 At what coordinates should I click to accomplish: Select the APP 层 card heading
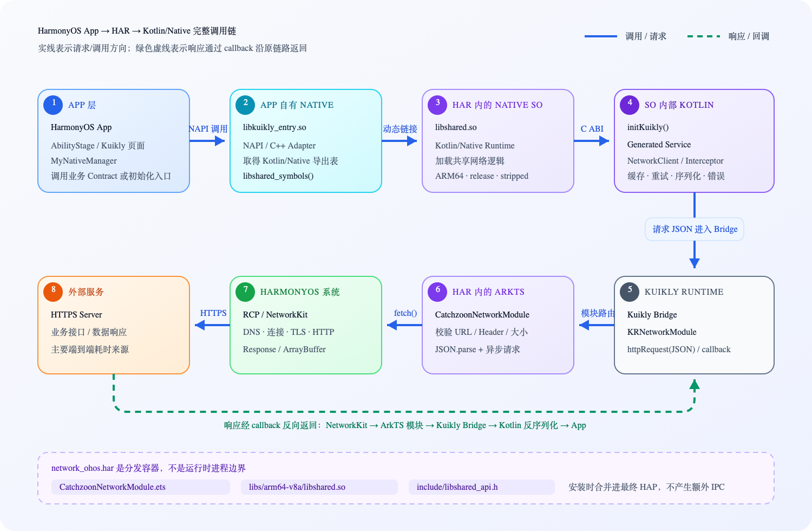coord(82,105)
